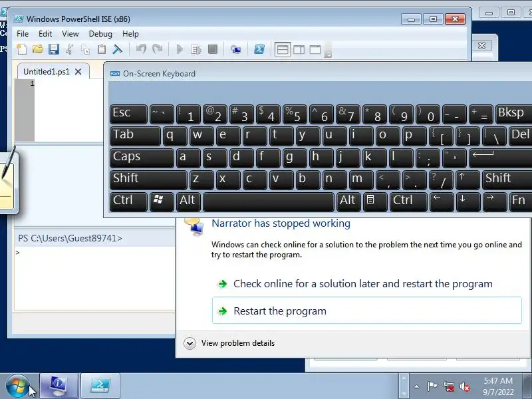This screenshot has height=399, width=532.
Task: Launch PowerShell console icon in toolbar
Action: coord(259,49)
